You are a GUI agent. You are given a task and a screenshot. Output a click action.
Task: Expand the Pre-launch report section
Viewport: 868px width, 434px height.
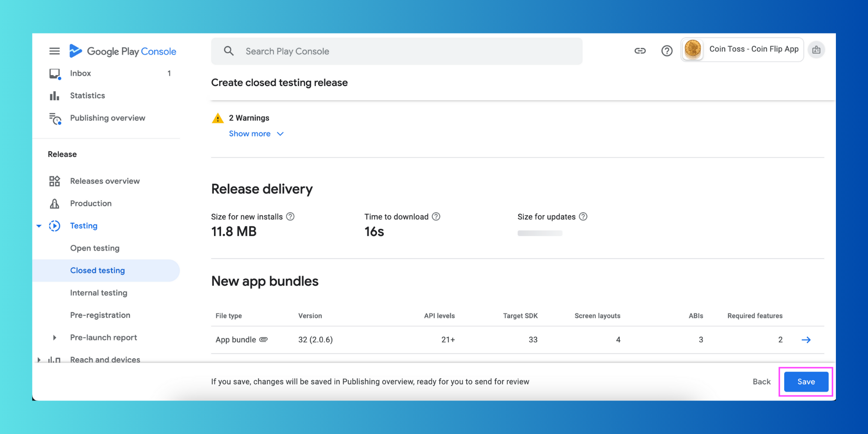pos(55,338)
